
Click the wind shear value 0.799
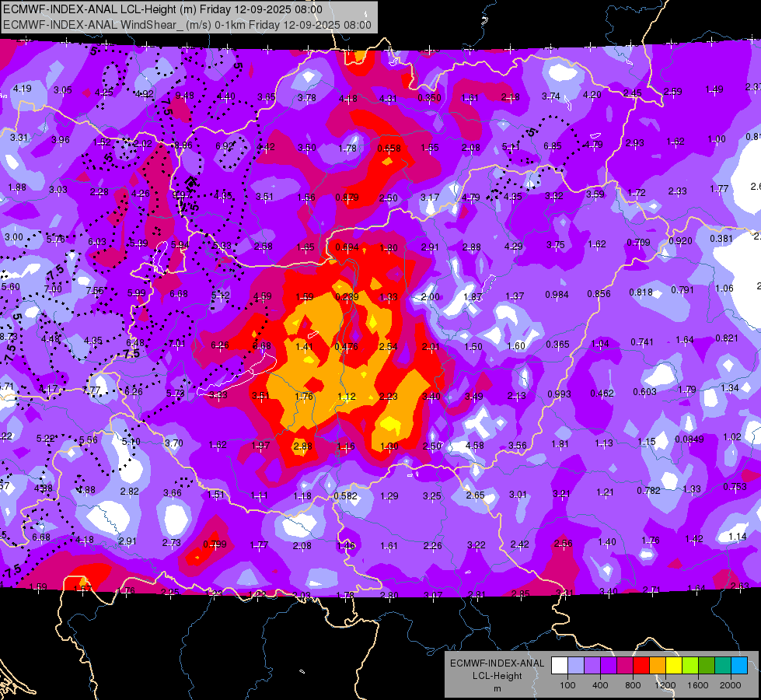215,544
